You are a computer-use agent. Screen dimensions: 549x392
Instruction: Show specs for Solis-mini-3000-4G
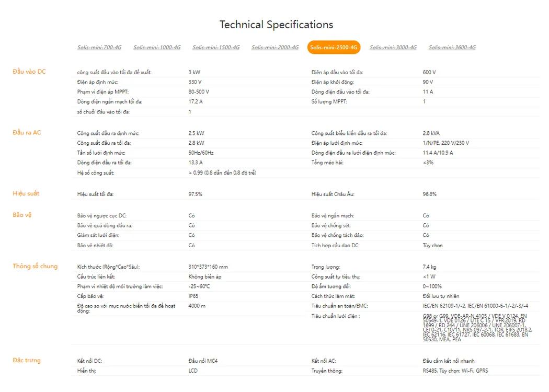pos(393,48)
